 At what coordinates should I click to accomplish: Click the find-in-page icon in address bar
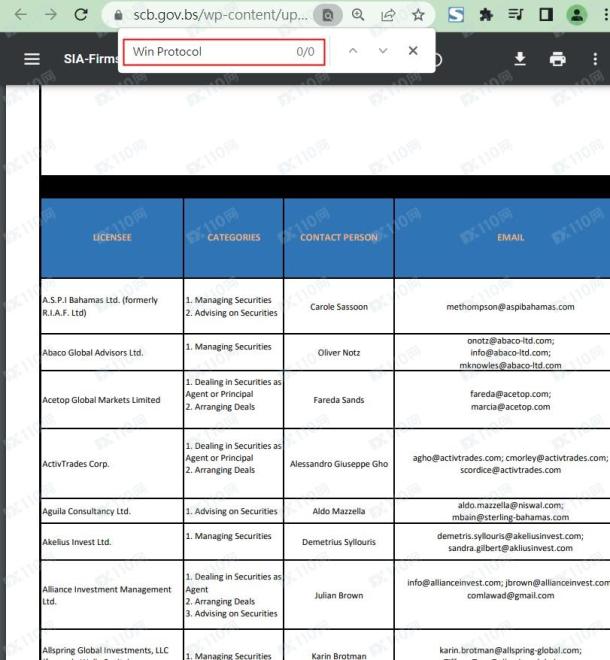(328, 16)
